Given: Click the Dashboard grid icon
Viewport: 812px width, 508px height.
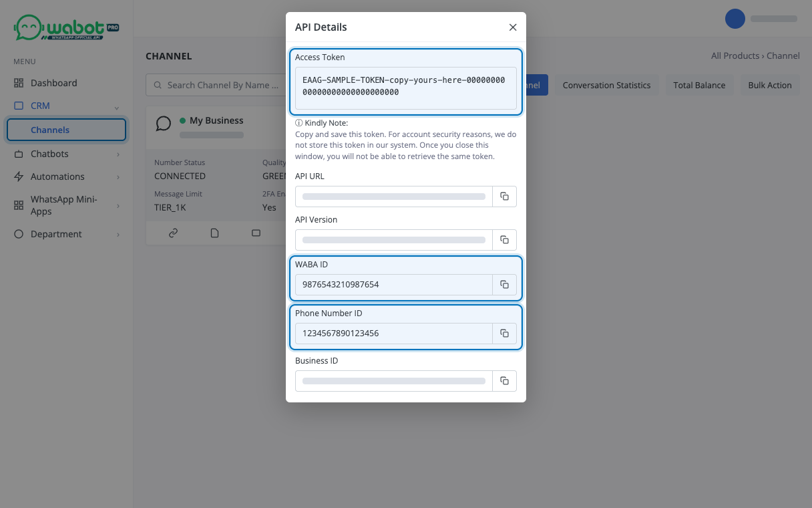Looking at the screenshot, I should click(x=19, y=83).
